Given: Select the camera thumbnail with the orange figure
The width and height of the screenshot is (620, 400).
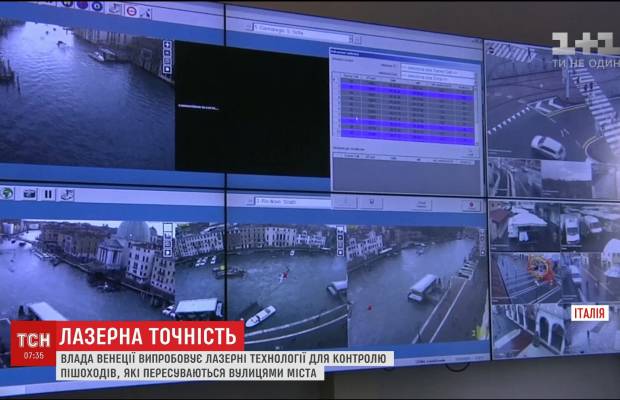Looking at the screenshot, I should pos(526,278).
